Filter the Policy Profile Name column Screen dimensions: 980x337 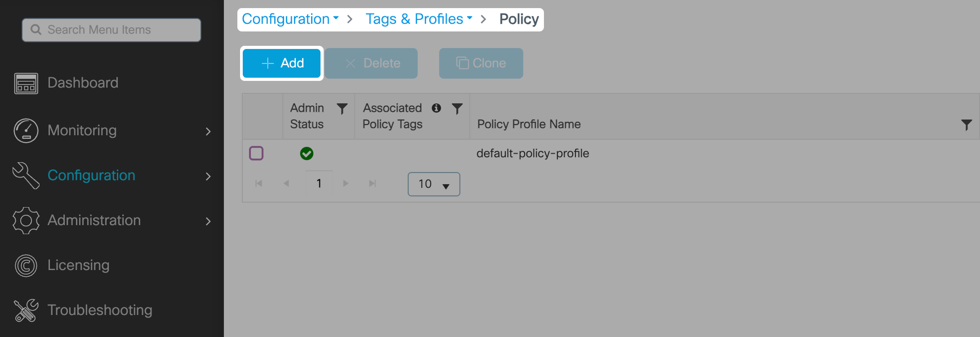coord(966,124)
